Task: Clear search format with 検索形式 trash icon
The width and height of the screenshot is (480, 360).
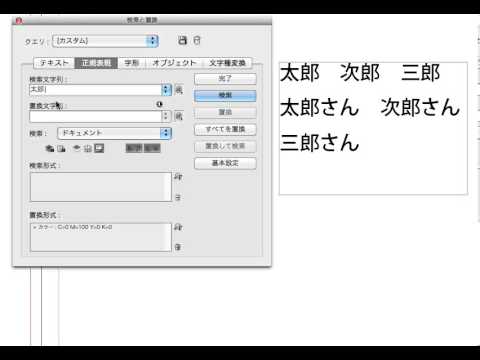Action: coord(178,197)
